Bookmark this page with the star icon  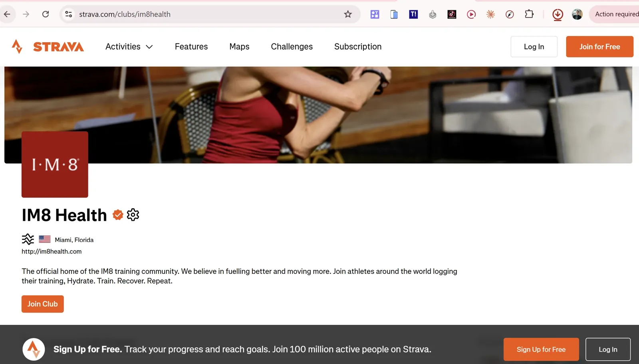(348, 14)
